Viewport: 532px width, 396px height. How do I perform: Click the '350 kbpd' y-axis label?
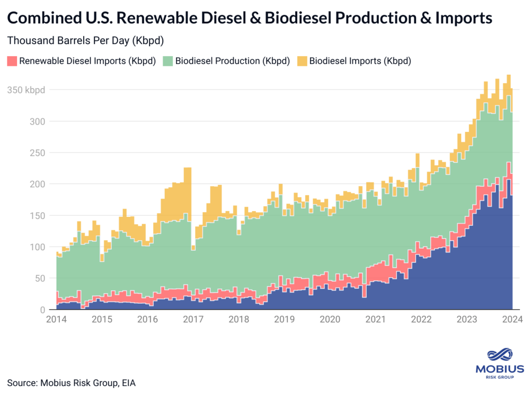tap(26, 90)
